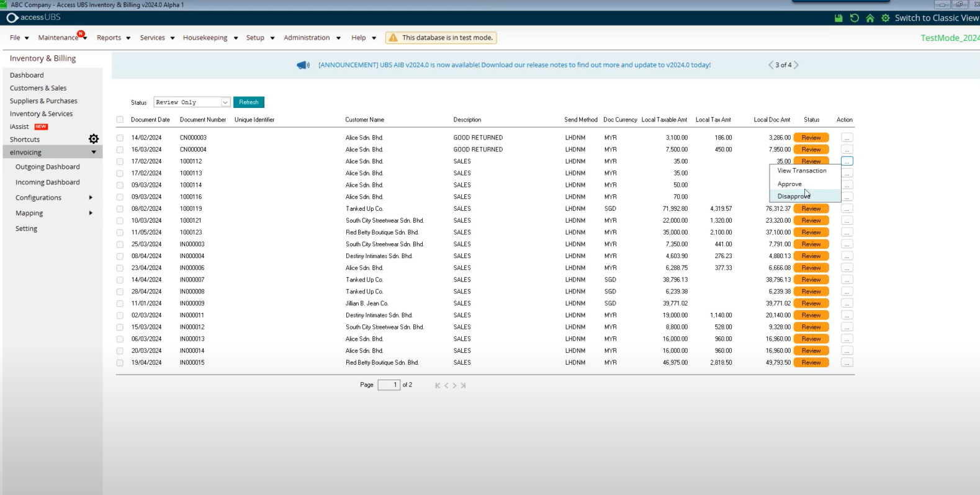The width and height of the screenshot is (980, 495).
Task: Click Switch to Classic View
Action: point(937,18)
